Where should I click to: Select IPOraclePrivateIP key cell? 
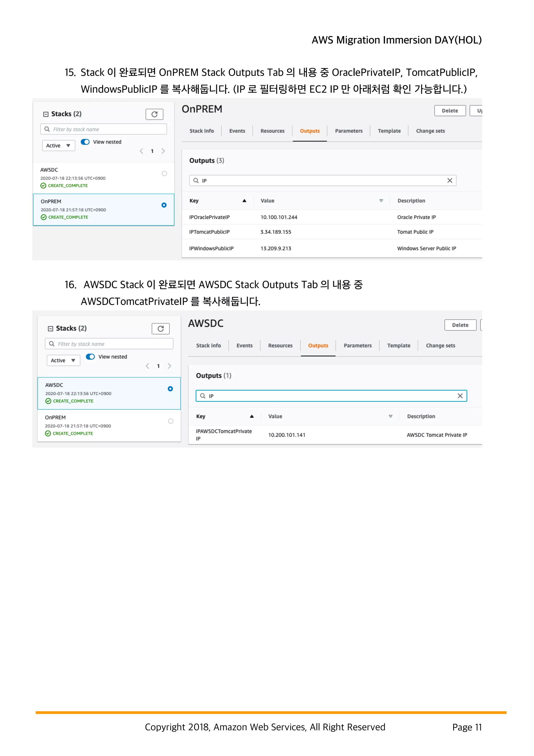pos(209,217)
